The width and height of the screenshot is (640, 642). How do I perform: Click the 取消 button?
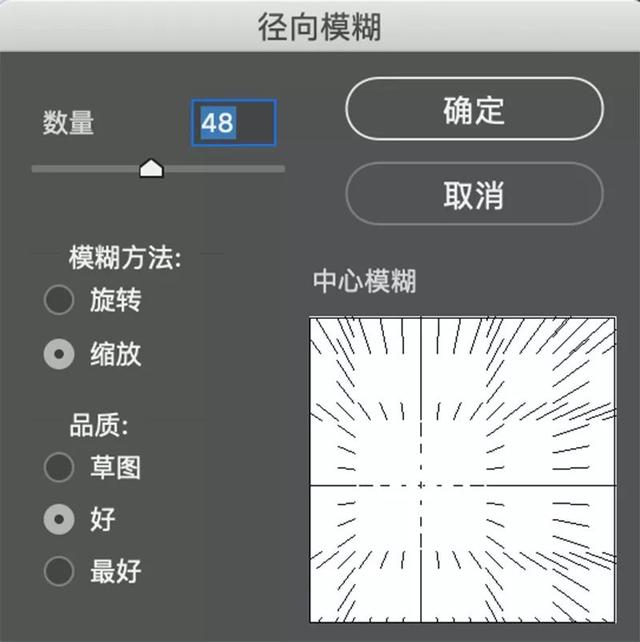pos(474,194)
